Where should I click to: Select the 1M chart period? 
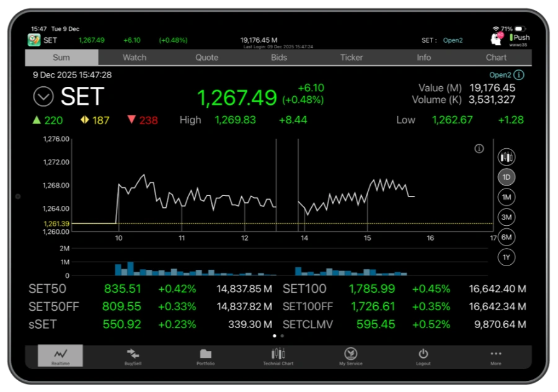pyautogui.click(x=507, y=197)
